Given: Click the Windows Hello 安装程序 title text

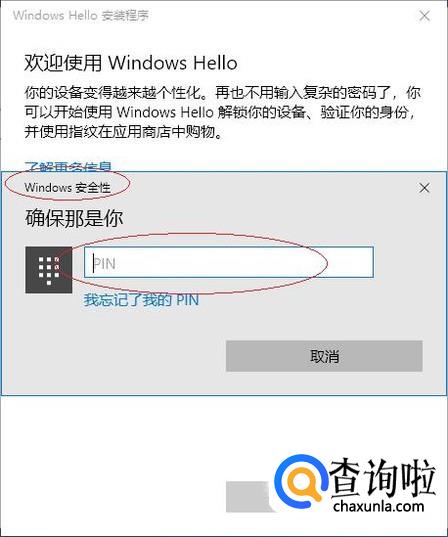Looking at the screenshot, I should (81, 16).
